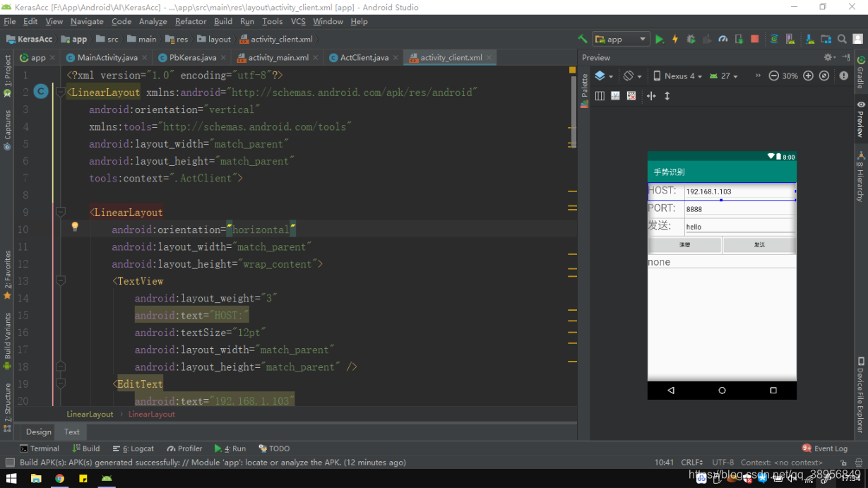This screenshot has width=868, height=488.
Task: Toggle the tool window quick access button
Action: point(8,463)
